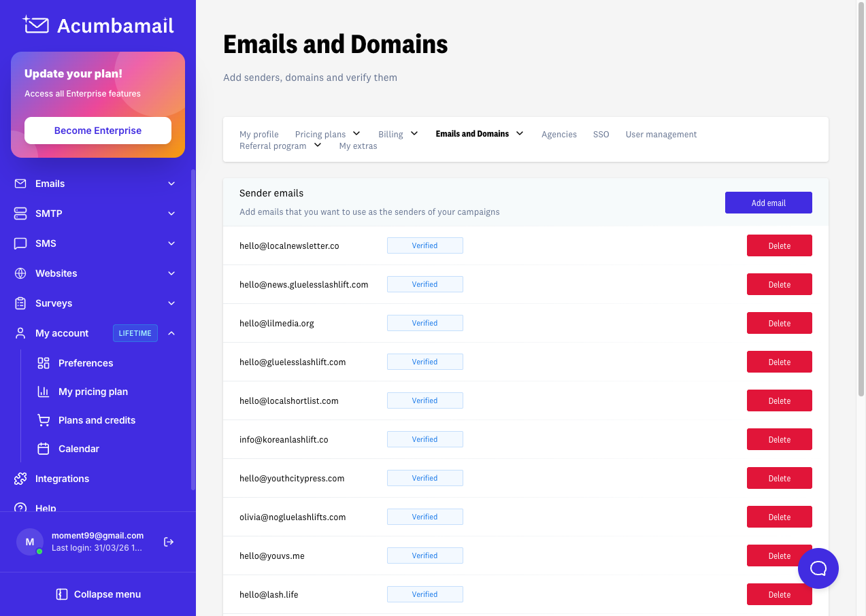The image size is (866, 616).
Task: Select the Emails envelope icon in sidebar
Action: tap(20, 183)
